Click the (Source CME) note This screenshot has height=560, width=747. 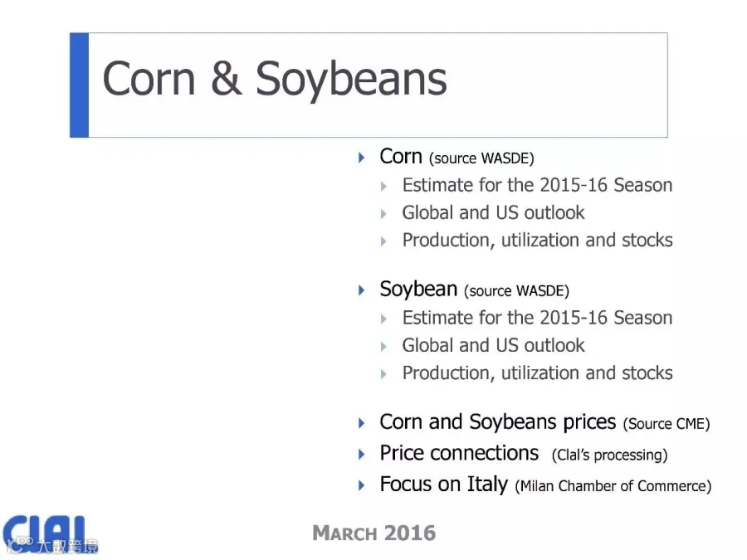[x=666, y=424]
